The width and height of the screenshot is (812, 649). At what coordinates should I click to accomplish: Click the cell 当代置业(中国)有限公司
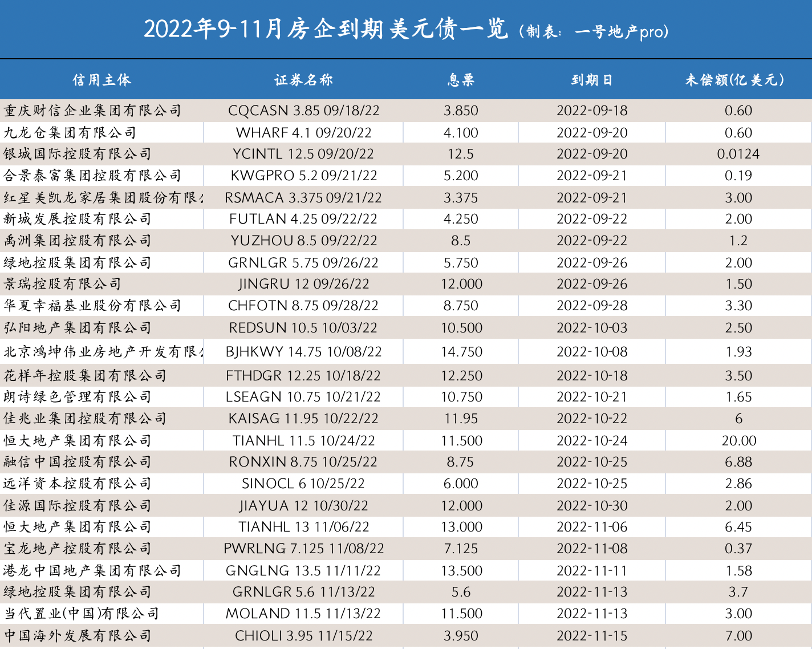point(81,614)
